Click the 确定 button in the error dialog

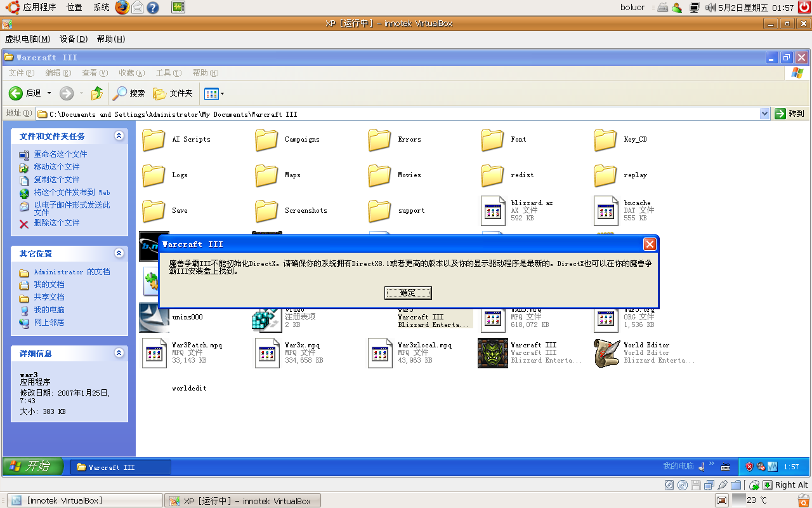pos(408,293)
